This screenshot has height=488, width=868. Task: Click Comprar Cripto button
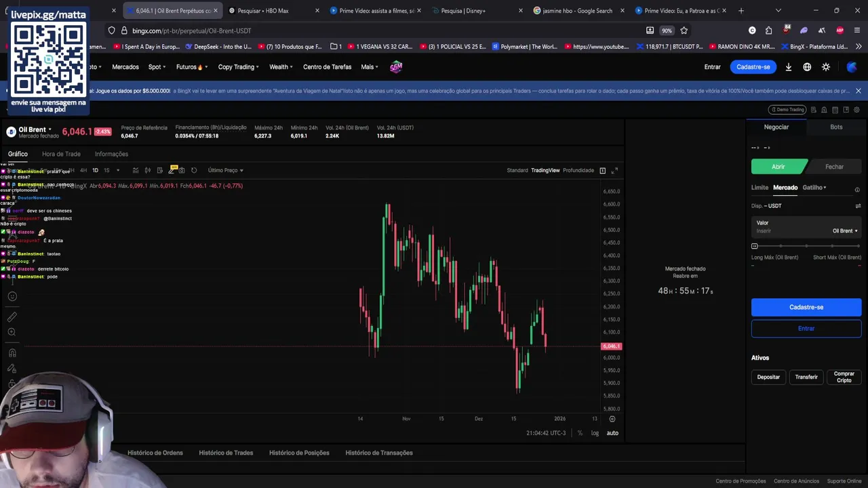point(844,377)
